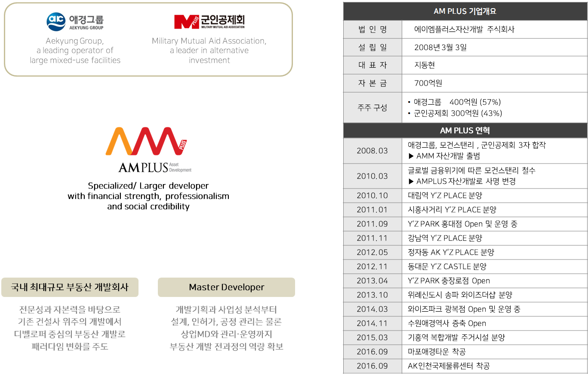The width and height of the screenshot is (588, 374).
Task: Click '수원애경역사 증축 Open' entry
Action: pos(447,323)
